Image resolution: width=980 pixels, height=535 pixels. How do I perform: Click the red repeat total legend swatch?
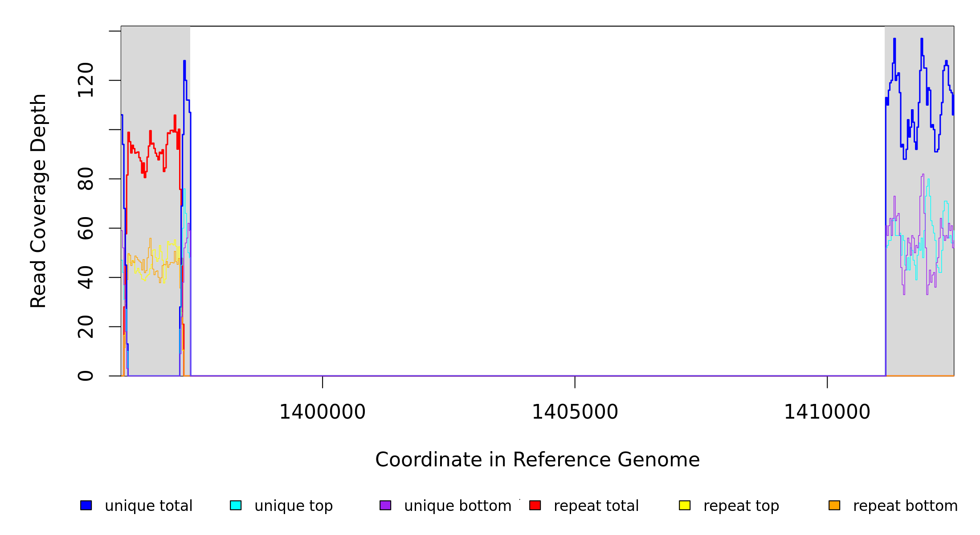click(x=535, y=505)
